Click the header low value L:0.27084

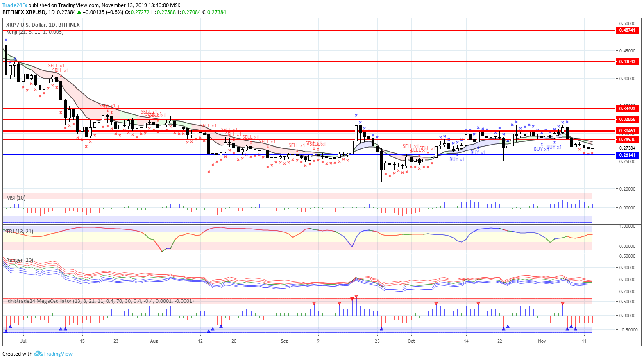click(x=189, y=12)
